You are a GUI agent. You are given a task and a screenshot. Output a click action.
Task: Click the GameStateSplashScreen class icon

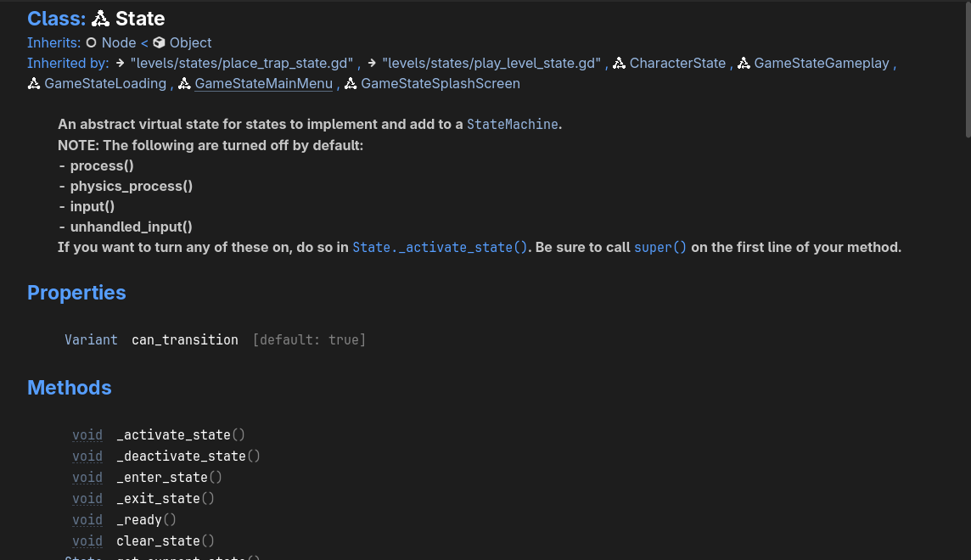(351, 83)
